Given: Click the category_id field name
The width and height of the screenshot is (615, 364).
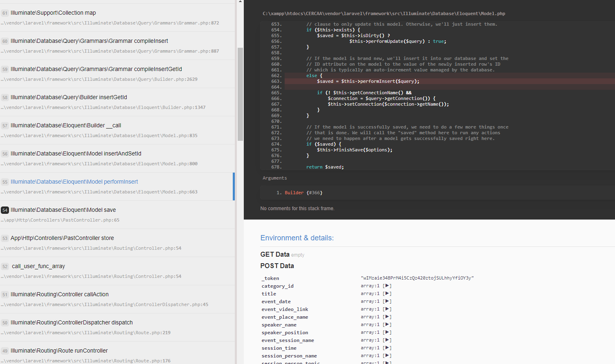Looking at the screenshot, I should tap(278, 286).
